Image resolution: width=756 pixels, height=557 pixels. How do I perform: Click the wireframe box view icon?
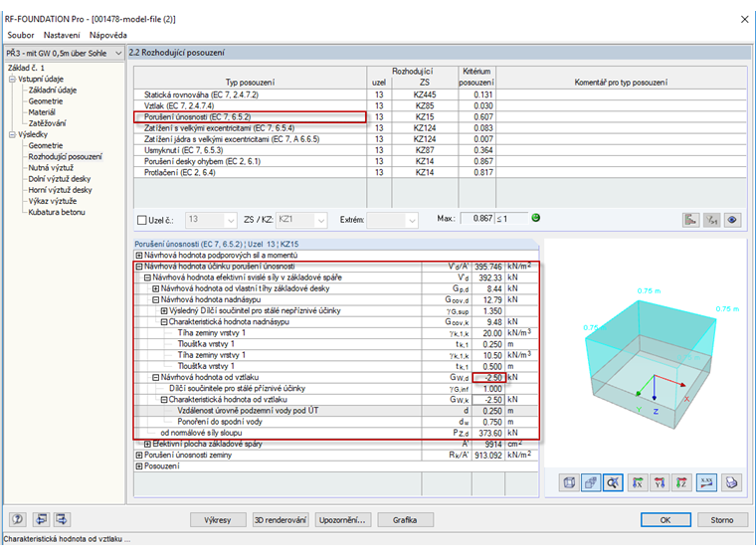click(569, 482)
